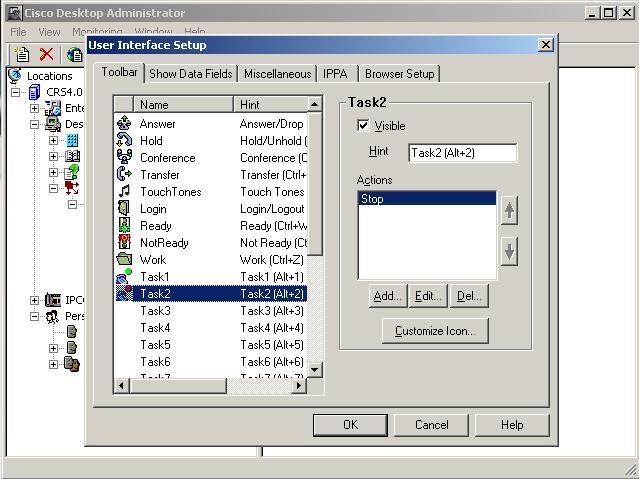Image resolution: width=639 pixels, height=479 pixels.
Task: Select the Work folder icon
Action: (x=124, y=259)
